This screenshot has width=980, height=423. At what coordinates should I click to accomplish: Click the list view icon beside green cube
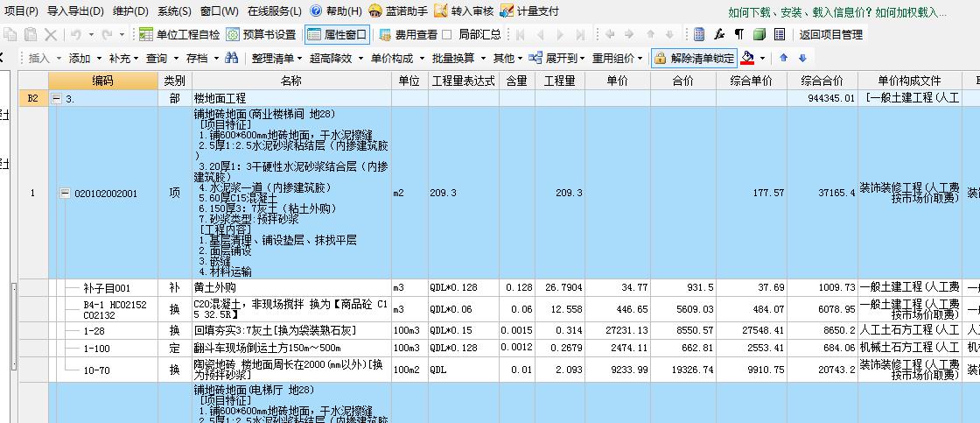[x=780, y=34]
